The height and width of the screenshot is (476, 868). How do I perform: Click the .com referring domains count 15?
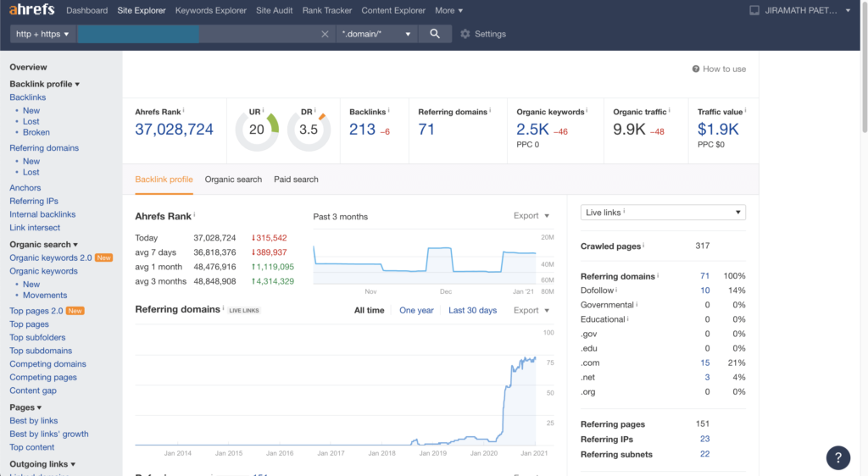(x=704, y=363)
